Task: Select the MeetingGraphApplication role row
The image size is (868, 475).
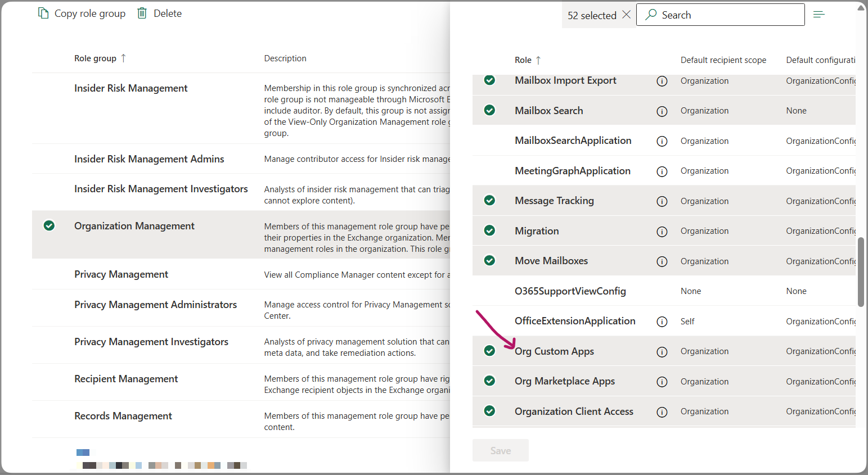Action: click(x=664, y=171)
